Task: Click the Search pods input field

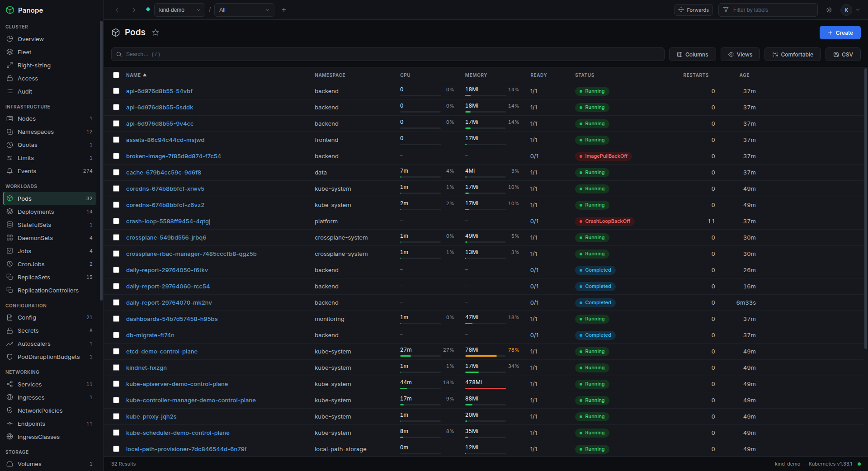Action: pos(387,54)
